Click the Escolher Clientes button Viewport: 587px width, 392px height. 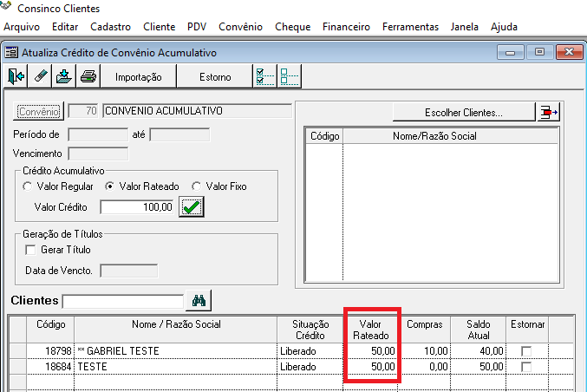coord(464,113)
